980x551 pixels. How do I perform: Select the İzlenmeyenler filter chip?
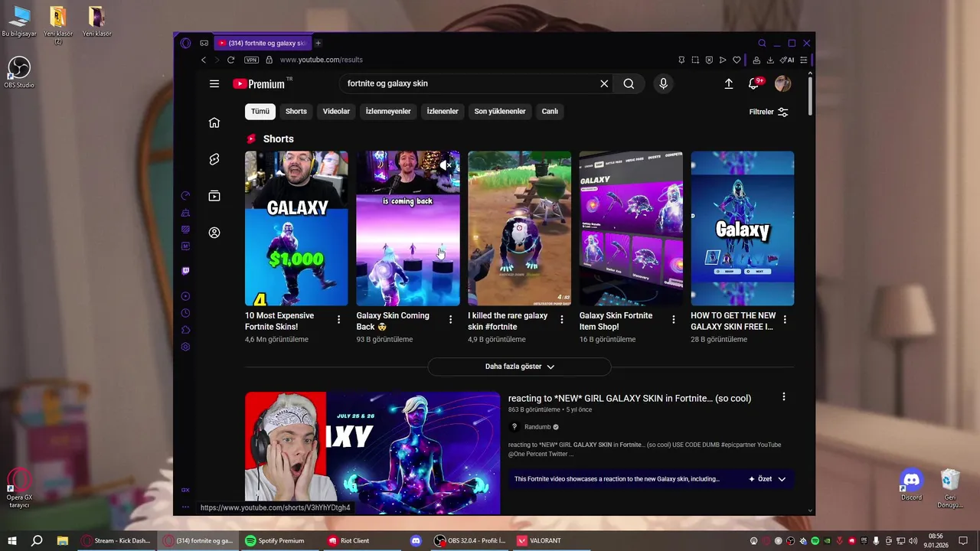[x=388, y=112]
